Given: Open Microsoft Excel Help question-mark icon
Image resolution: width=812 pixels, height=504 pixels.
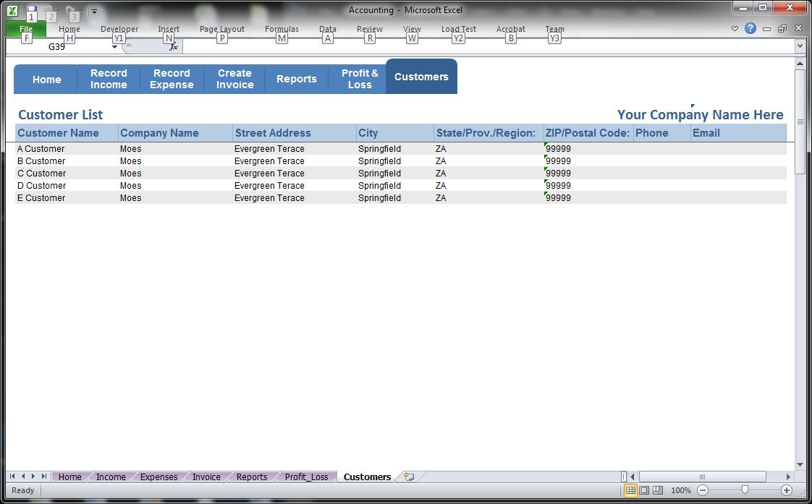Looking at the screenshot, I should (750, 28).
